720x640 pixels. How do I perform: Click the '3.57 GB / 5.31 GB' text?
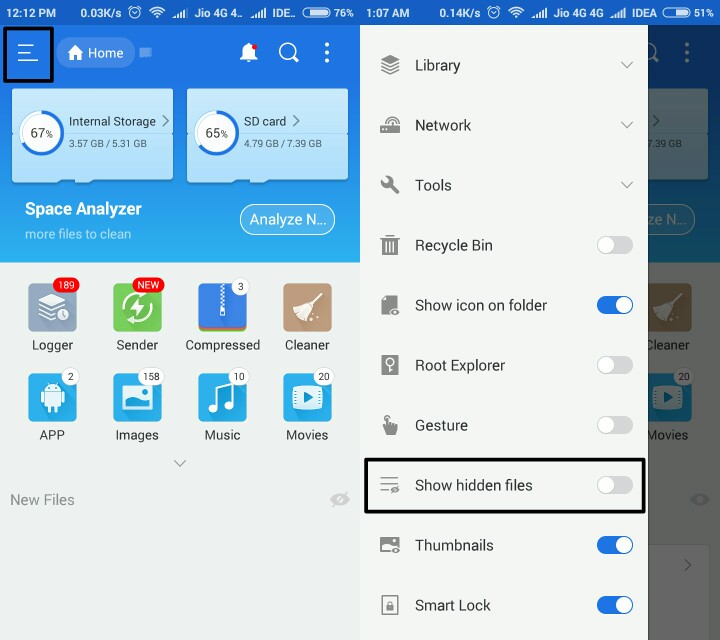[108, 143]
